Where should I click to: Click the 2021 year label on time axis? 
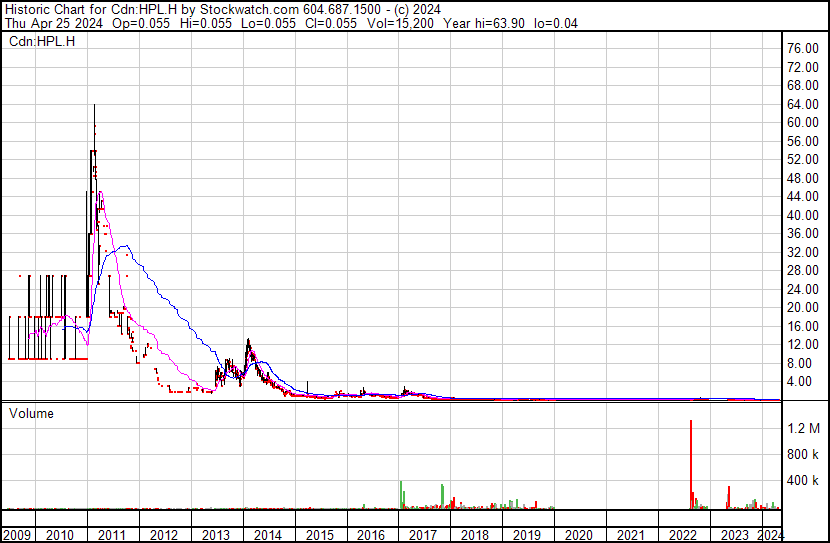[631, 535]
